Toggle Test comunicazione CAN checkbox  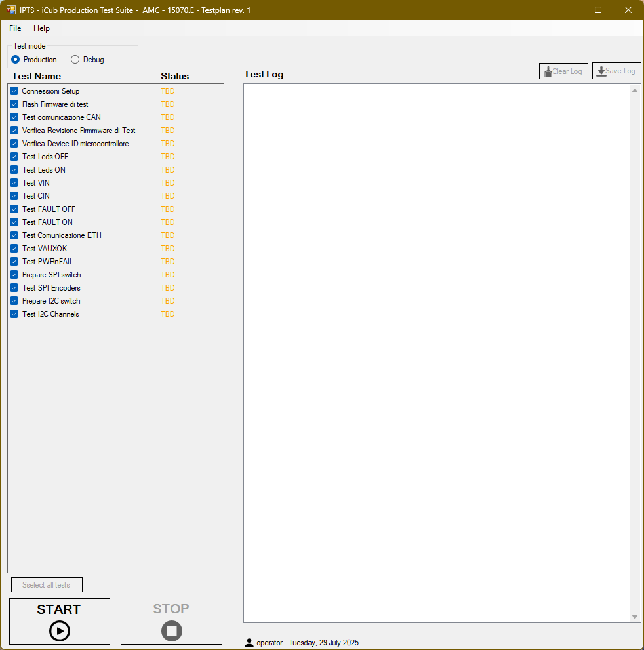pos(14,117)
